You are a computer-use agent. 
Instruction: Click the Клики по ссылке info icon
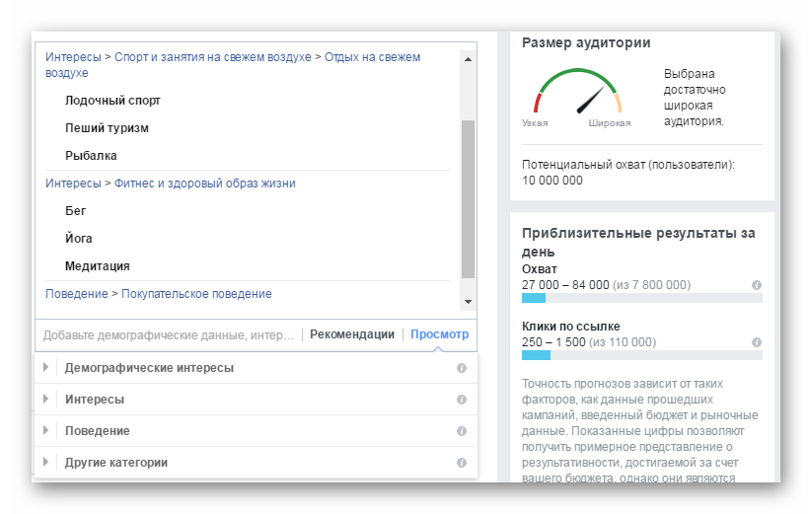click(x=757, y=342)
